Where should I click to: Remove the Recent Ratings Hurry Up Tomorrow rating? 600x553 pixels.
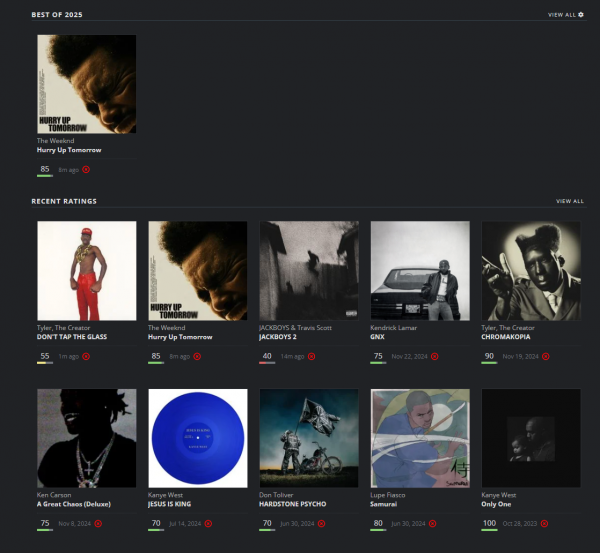coord(197,356)
